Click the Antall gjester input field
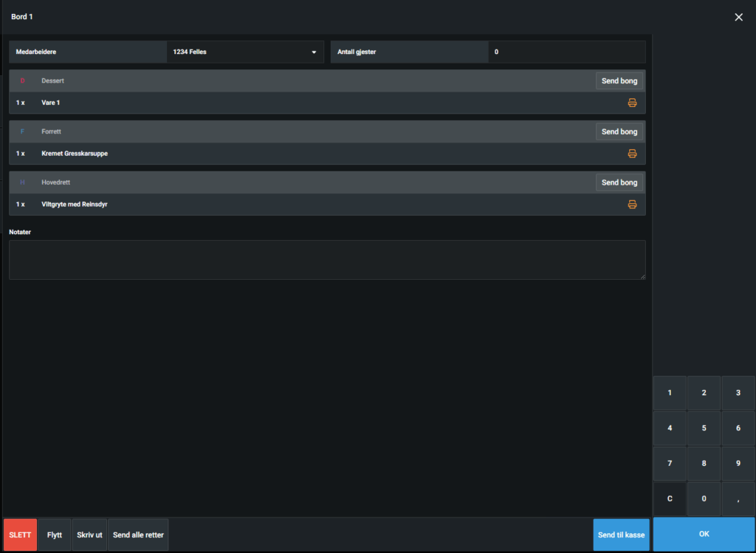Viewport: 756px width, 553px height. (x=566, y=52)
